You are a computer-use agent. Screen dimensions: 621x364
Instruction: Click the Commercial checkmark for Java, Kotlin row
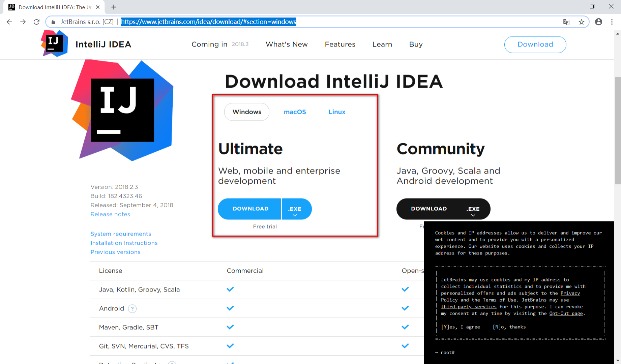[x=230, y=289]
